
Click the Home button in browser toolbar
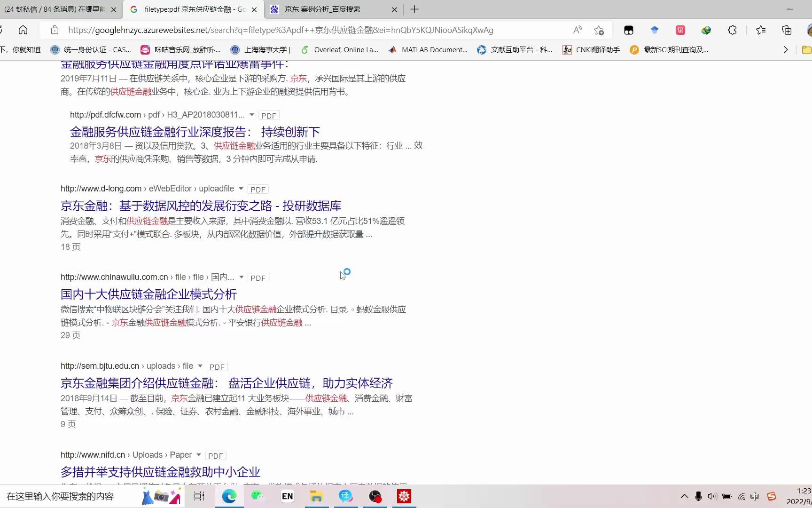(x=23, y=30)
